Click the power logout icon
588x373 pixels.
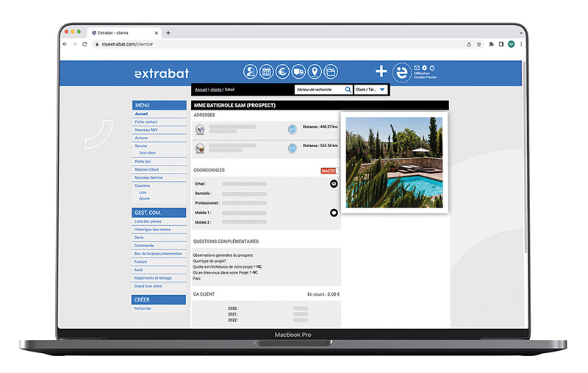point(432,68)
